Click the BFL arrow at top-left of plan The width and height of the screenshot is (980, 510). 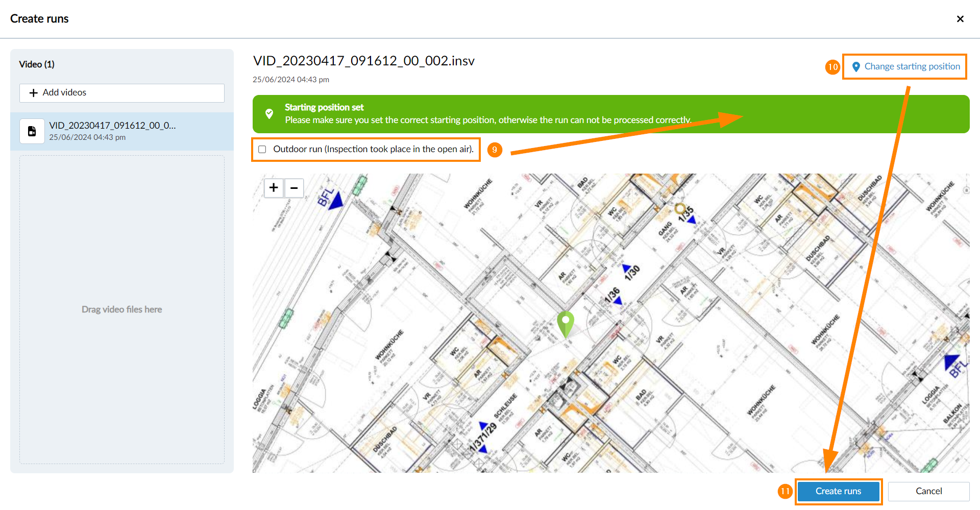335,201
